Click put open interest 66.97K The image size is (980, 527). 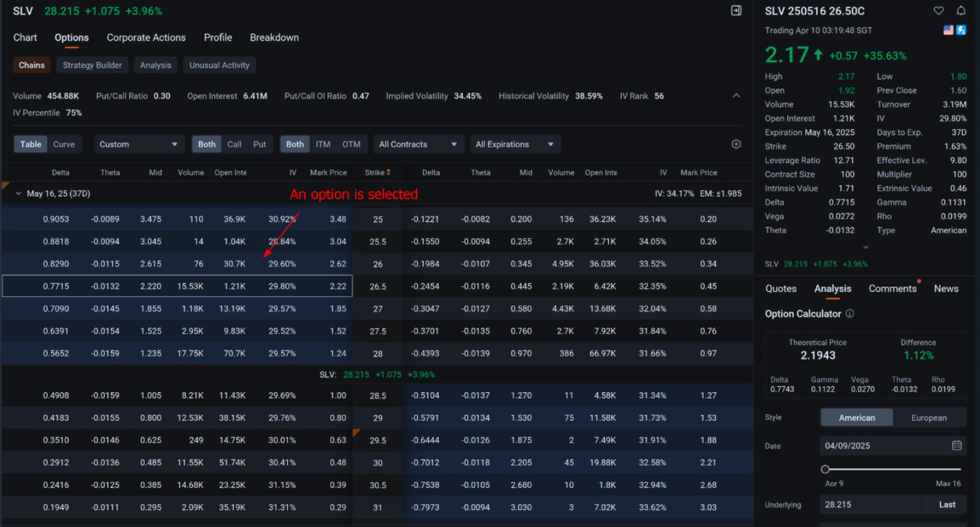tap(603, 354)
